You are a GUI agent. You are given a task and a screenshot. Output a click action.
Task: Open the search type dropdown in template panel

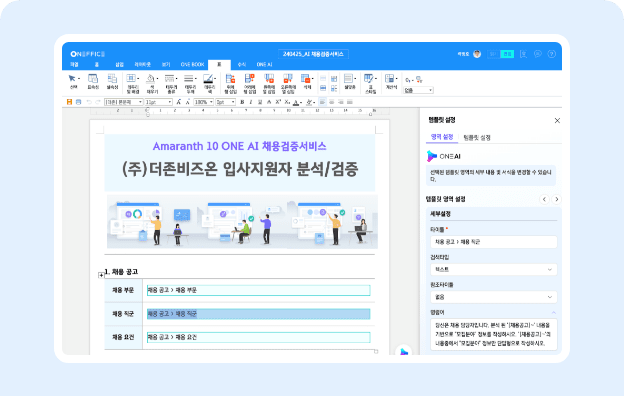coord(493,269)
